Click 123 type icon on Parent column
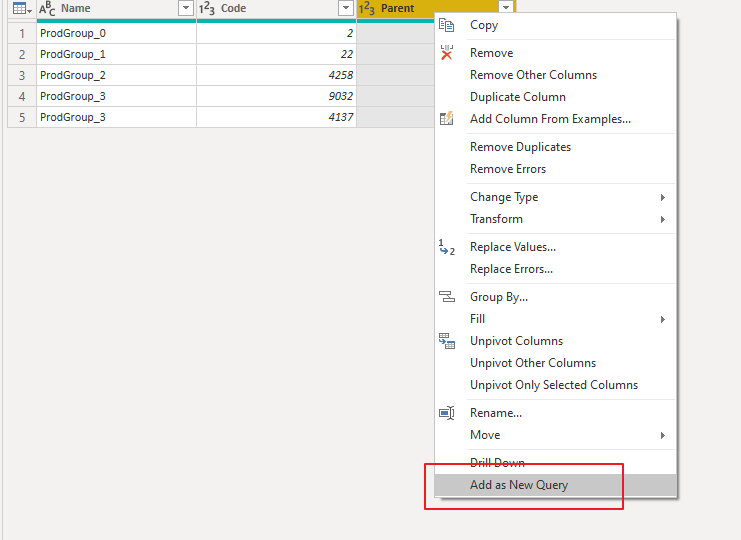The width and height of the screenshot is (741, 540). click(x=367, y=9)
